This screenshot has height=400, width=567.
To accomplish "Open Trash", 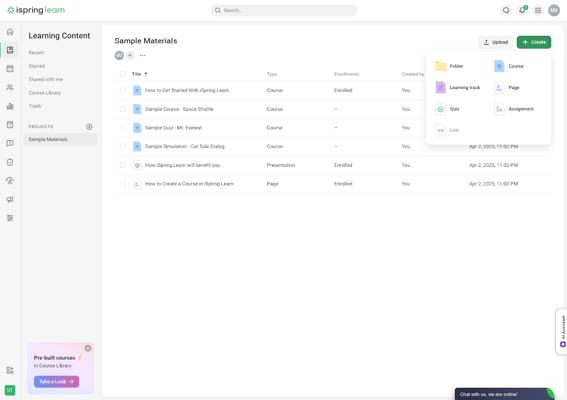I will click(x=35, y=106).
